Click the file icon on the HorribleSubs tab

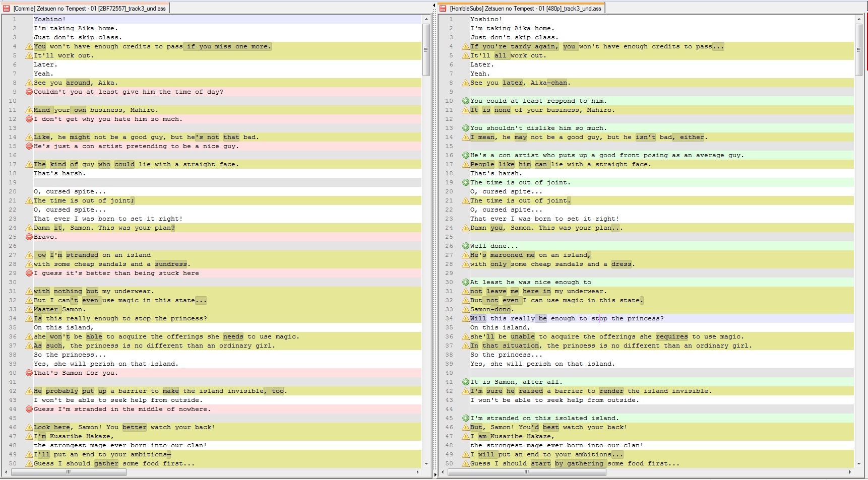click(x=443, y=8)
